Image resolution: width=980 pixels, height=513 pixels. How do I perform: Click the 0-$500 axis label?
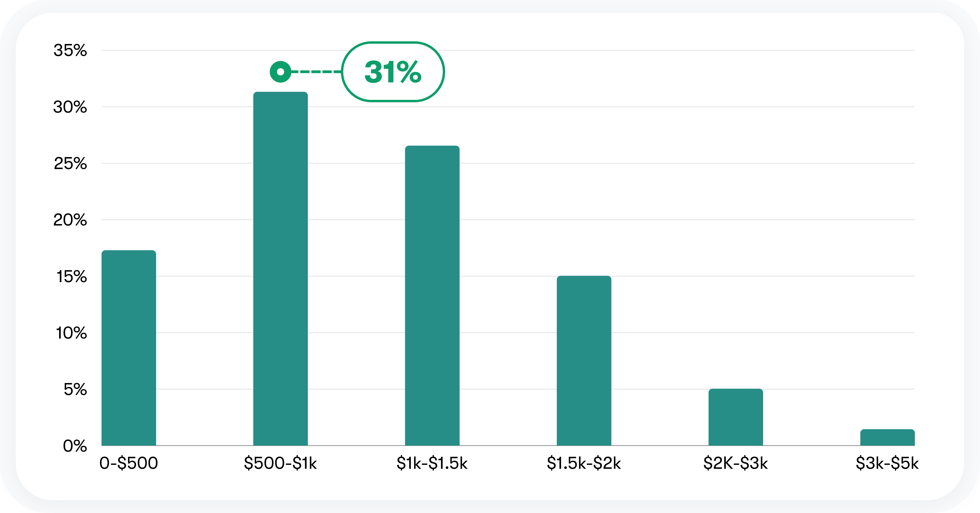129,463
